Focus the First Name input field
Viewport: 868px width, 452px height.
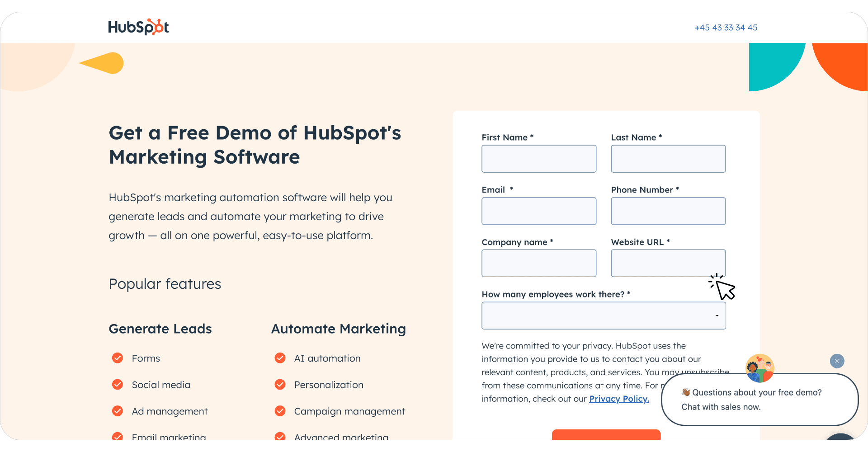click(539, 159)
